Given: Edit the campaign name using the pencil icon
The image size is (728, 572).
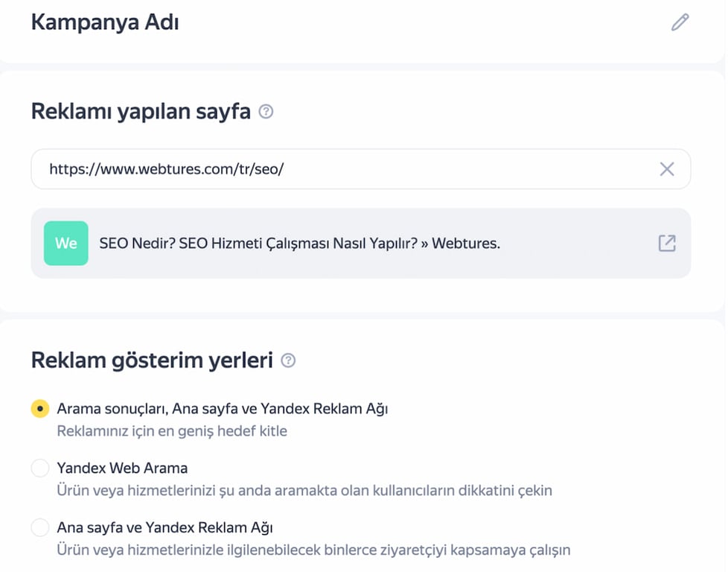Looking at the screenshot, I should point(680,22).
